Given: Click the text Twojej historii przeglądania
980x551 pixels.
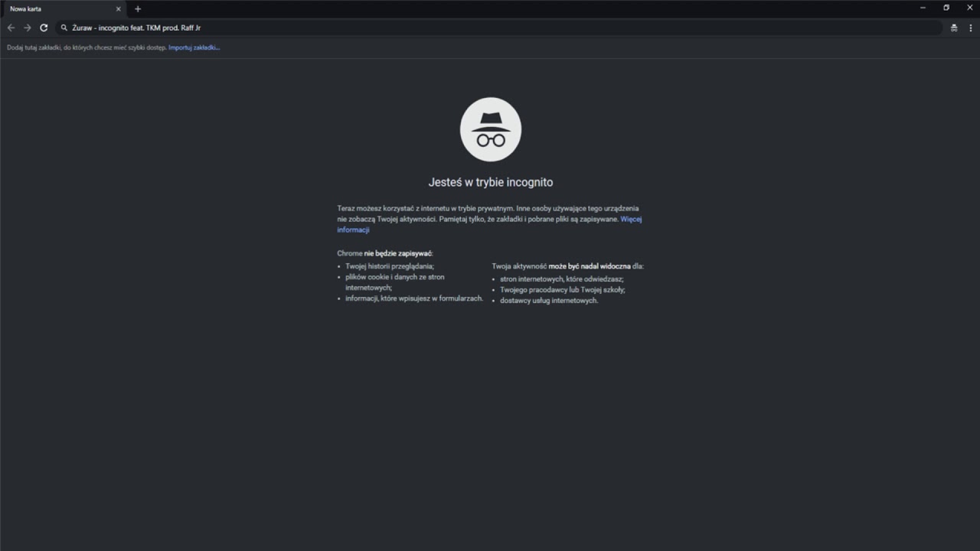Looking at the screenshot, I should click(390, 266).
